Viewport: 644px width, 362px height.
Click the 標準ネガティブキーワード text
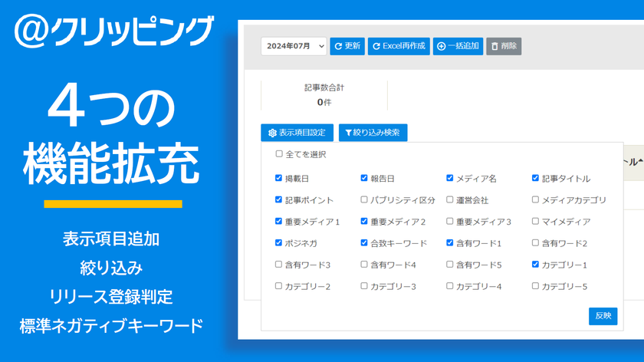point(111,326)
